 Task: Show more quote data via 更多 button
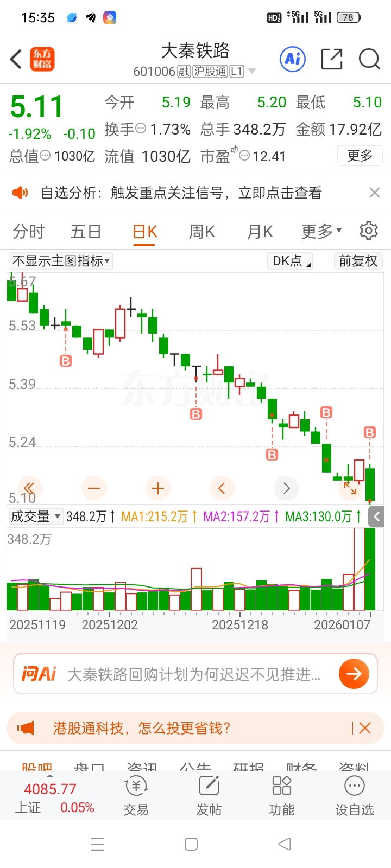click(x=360, y=156)
